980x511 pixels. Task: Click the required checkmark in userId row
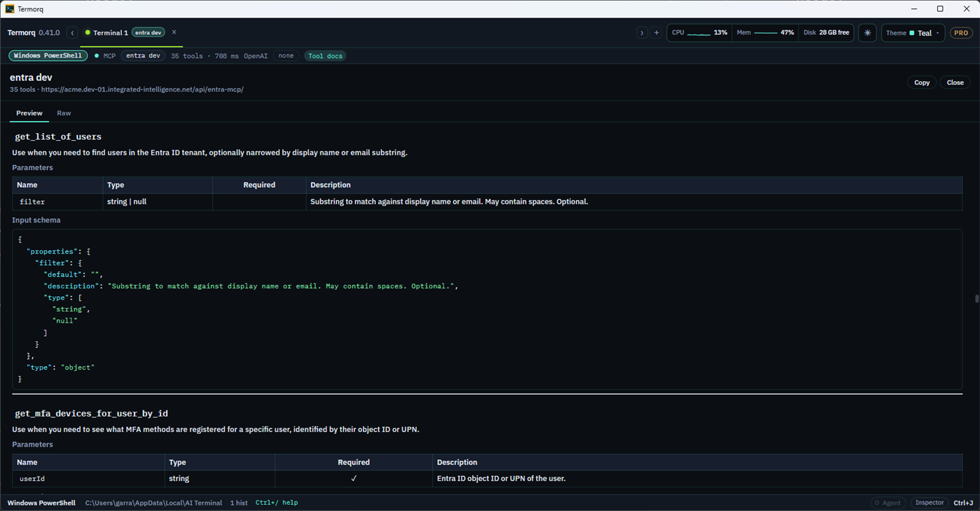[354, 479]
